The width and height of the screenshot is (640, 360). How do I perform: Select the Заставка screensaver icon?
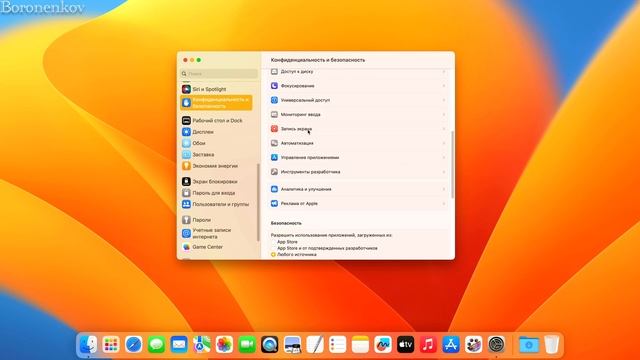pyautogui.click(x=186, y=155)
